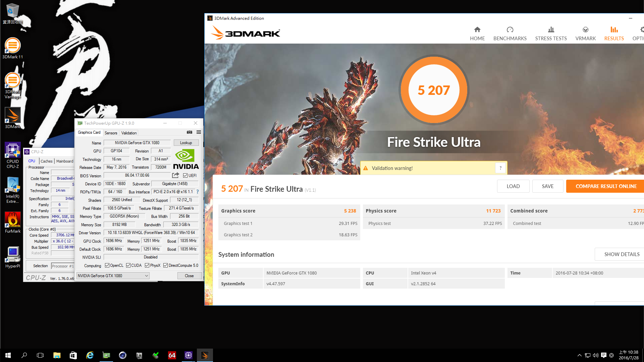Open File Explorer from the taskbar
This screenshot has height=362, width=644.
[57, 355]
